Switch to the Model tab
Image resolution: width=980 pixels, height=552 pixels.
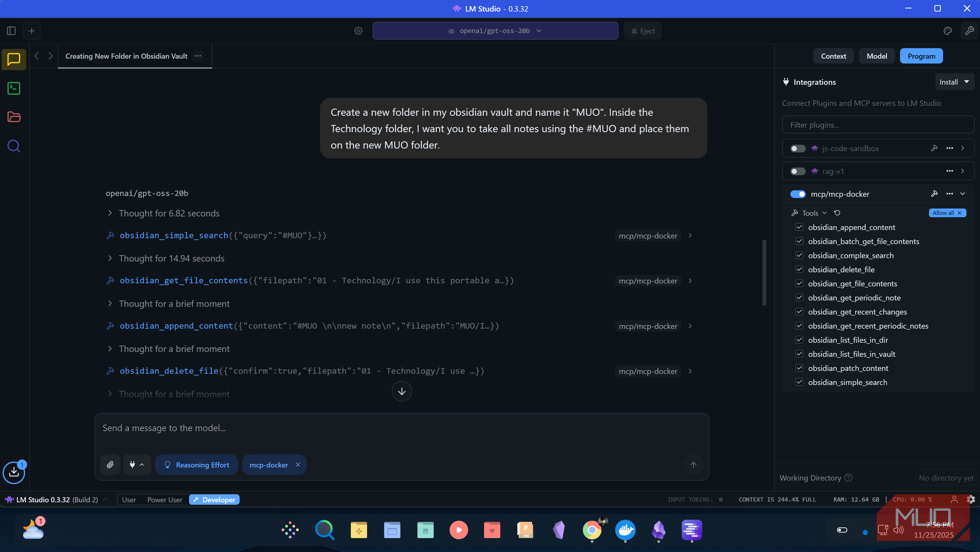coord(876,56)
